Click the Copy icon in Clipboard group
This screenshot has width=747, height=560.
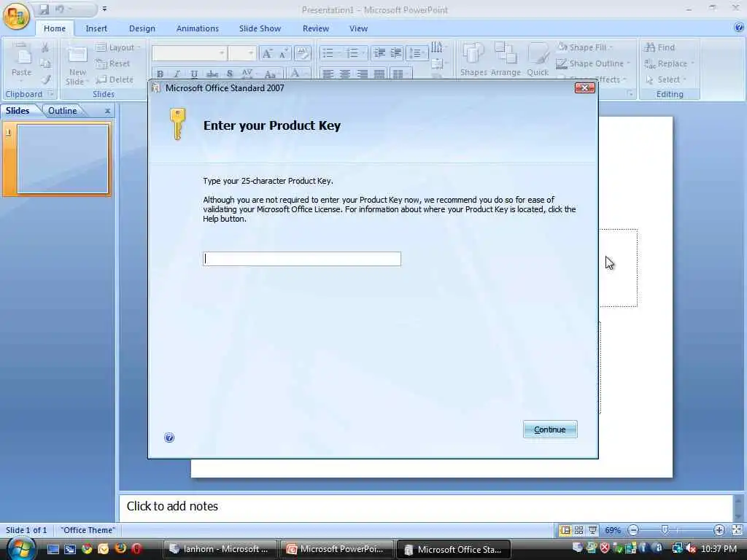click(44, 63)
